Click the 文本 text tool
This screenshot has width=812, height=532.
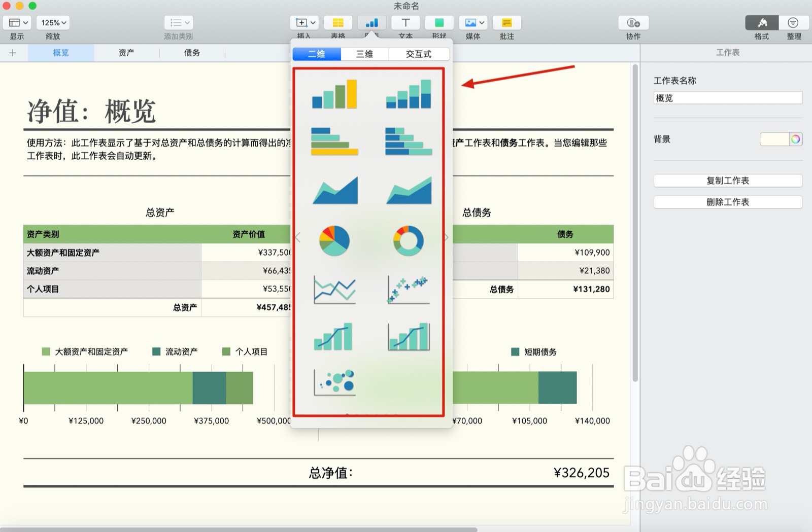coord(405,22)
